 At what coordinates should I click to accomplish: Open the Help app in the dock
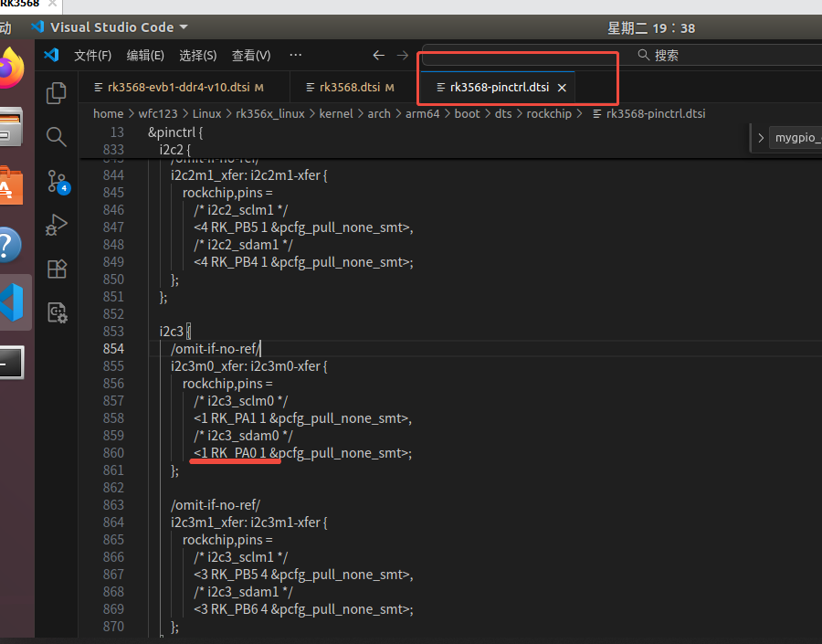pyautogui.click(x=10, y=245)
